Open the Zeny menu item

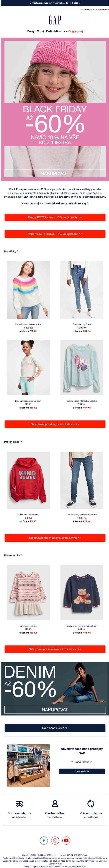(31, 31)
